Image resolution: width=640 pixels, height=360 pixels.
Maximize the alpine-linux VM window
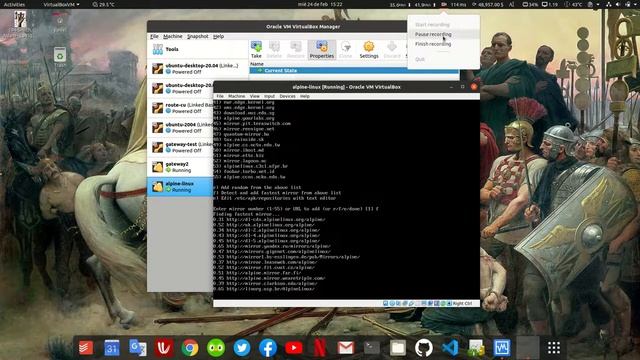(x=462, y=87)
